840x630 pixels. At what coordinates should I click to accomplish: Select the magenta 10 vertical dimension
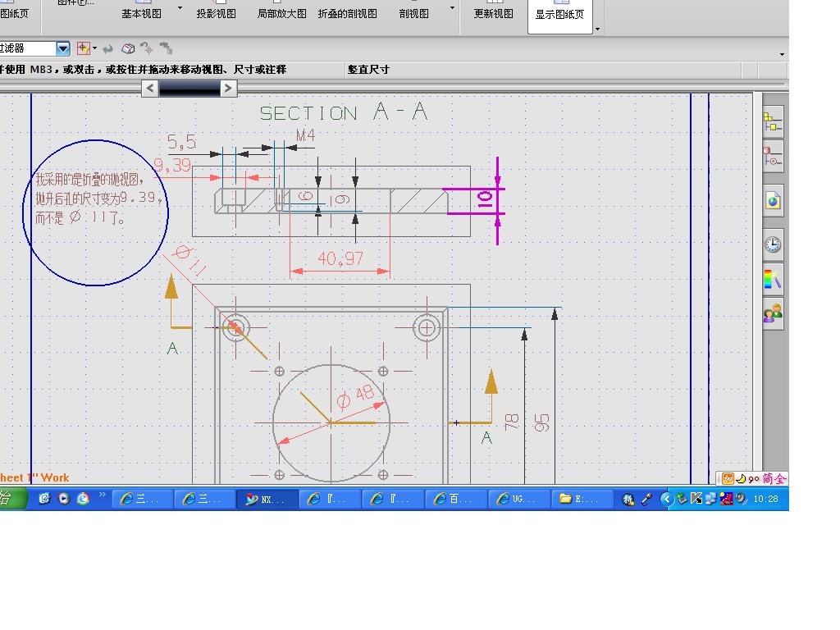tap(484, 199)
